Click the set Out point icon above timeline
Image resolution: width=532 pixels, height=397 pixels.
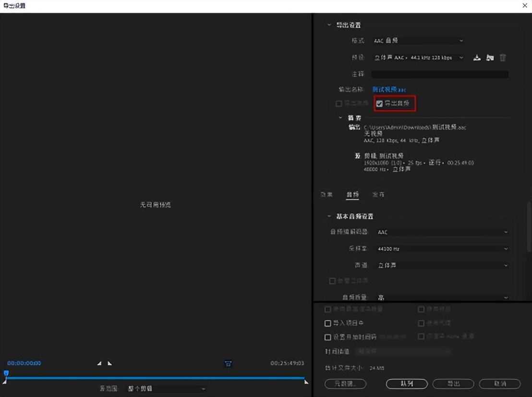pos(109,364)
